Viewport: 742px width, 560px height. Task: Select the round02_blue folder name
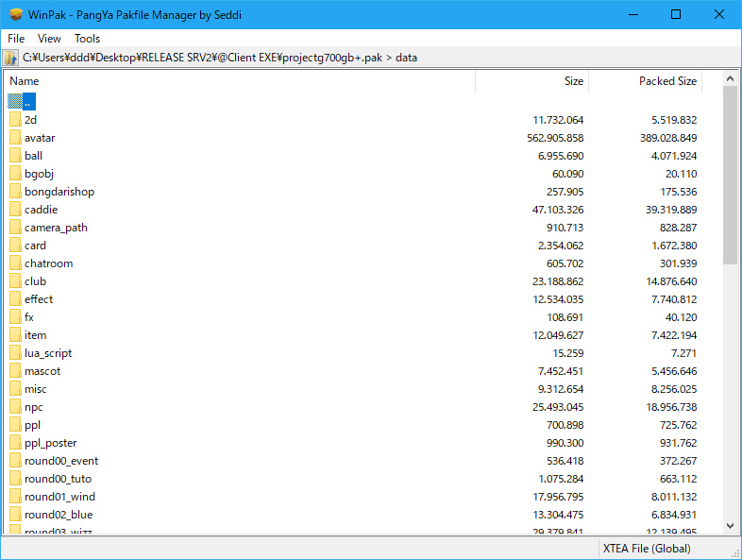(59, 515)
